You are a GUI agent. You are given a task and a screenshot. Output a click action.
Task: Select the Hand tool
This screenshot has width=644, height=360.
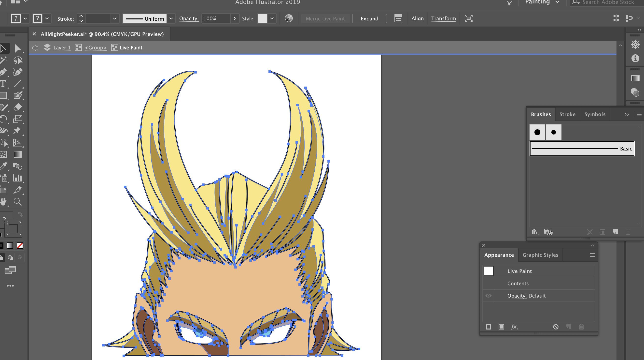[x=3, y=202]
